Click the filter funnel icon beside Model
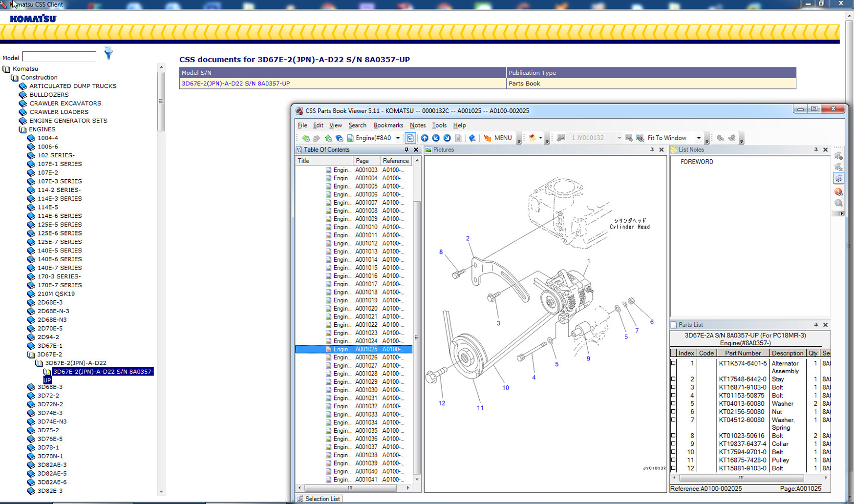The image size is (854, 504). click(108, 53)
